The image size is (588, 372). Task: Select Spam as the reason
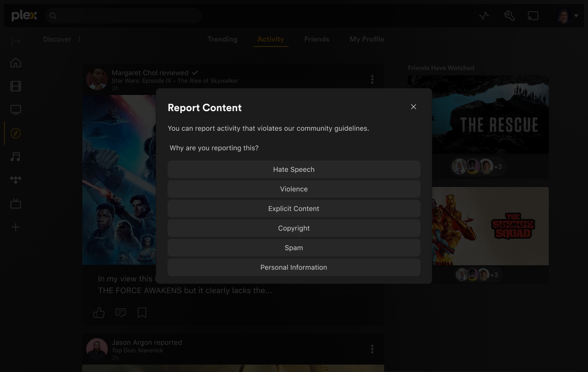pyautogui.click(x=294, y=248)
